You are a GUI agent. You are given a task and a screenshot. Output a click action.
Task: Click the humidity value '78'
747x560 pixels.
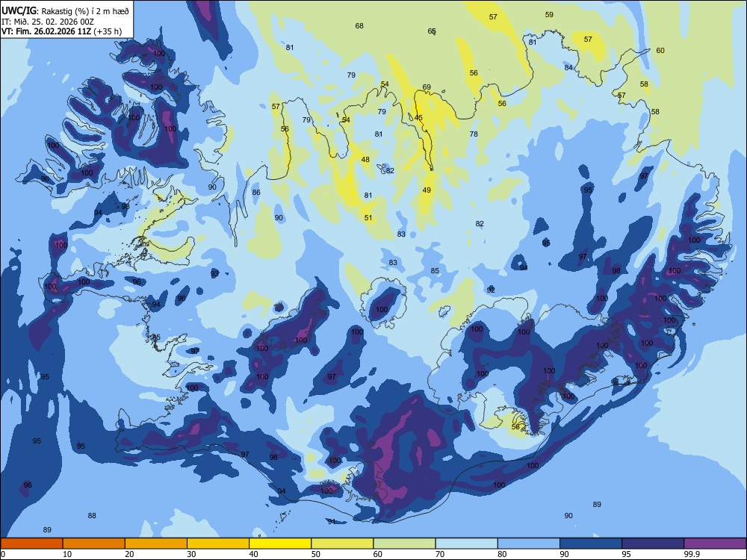click(x=474, y=134)
